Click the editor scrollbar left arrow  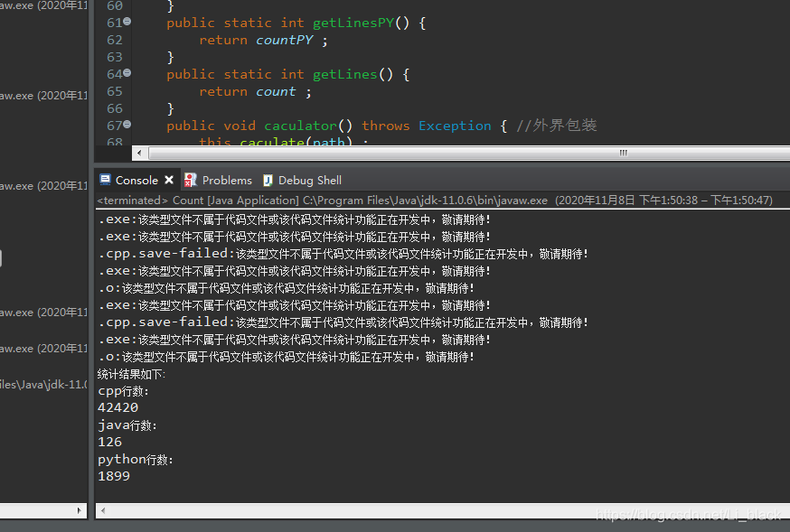139,153
